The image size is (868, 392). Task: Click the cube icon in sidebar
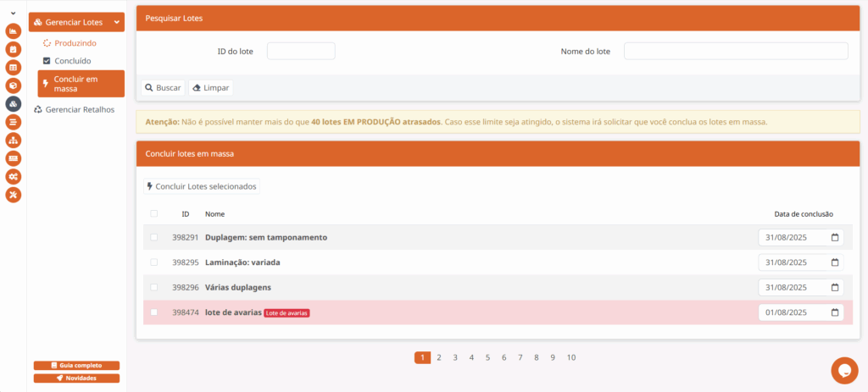(x=13, y=86)
